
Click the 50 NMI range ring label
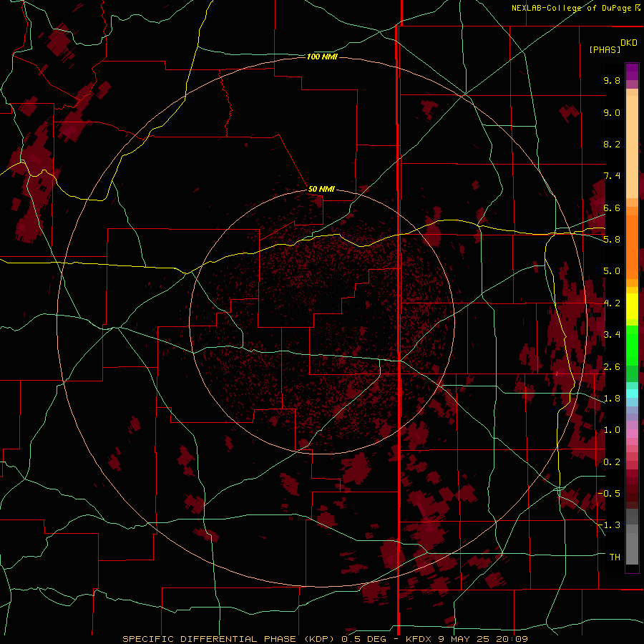coord(321,189)
